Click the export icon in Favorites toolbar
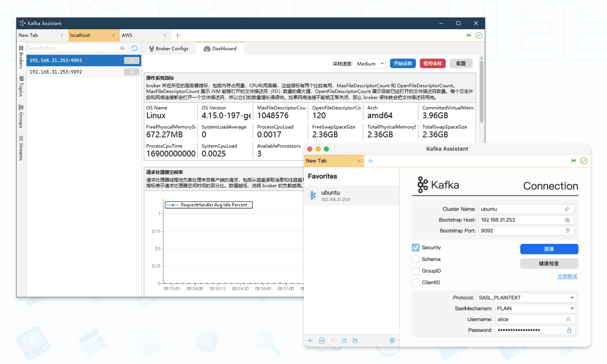Screen dimensions: 607x364 tap(355, 341)
